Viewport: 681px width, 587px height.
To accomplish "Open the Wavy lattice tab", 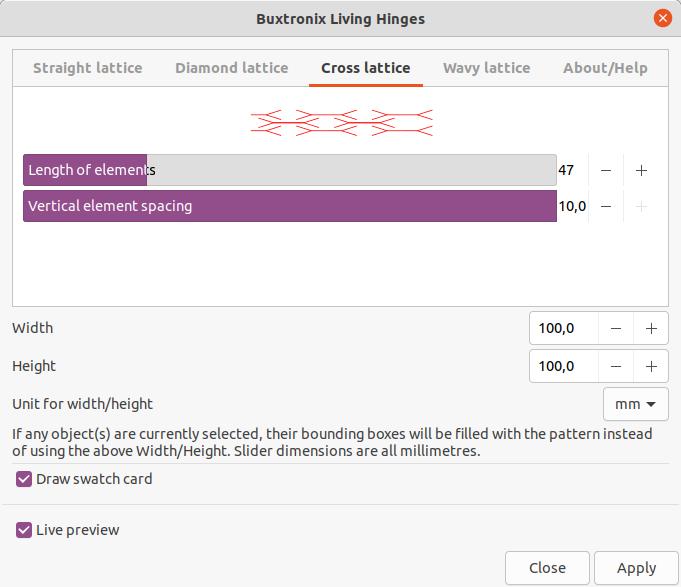I will coord(486,68).
